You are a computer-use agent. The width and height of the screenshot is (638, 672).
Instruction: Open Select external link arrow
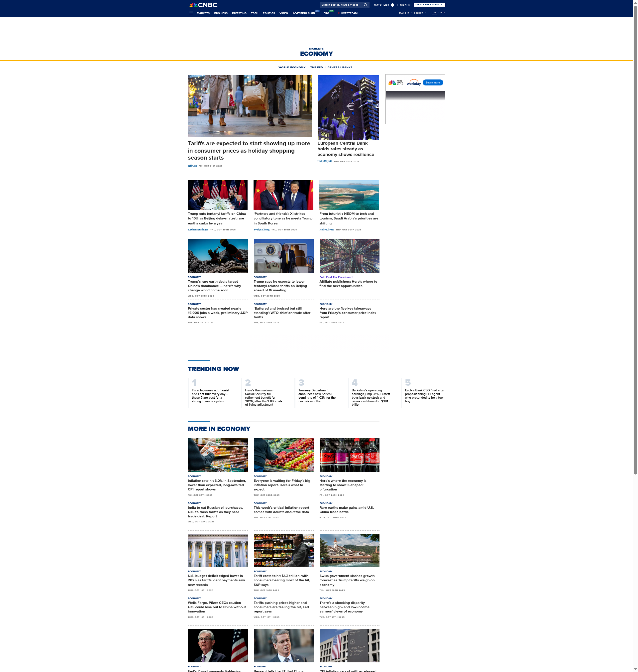(x=425, y=13)
